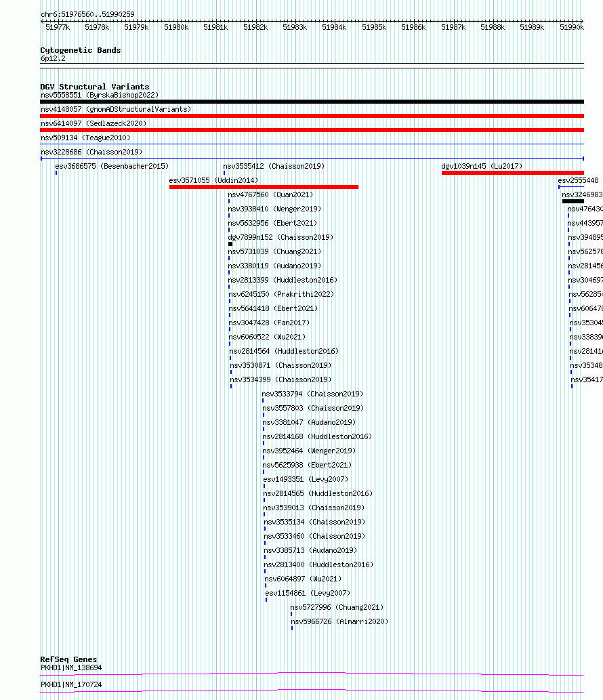Viewport: 603px width, 700px height.
Task: Select nsv2814168 (Huddleston2016) variant
Action: 317,438
